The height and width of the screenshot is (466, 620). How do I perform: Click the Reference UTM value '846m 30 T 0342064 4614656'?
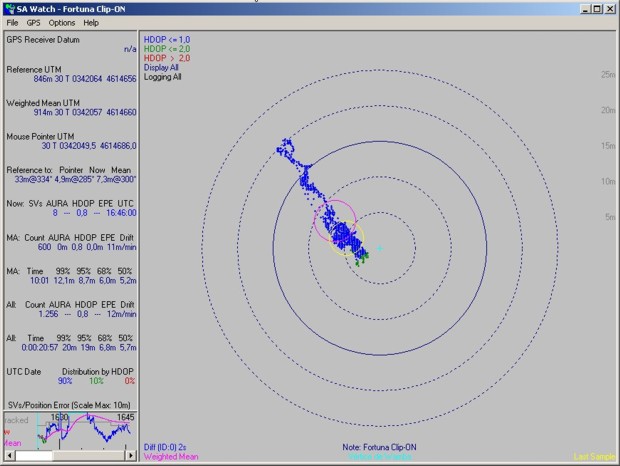(x=85, y=79)
